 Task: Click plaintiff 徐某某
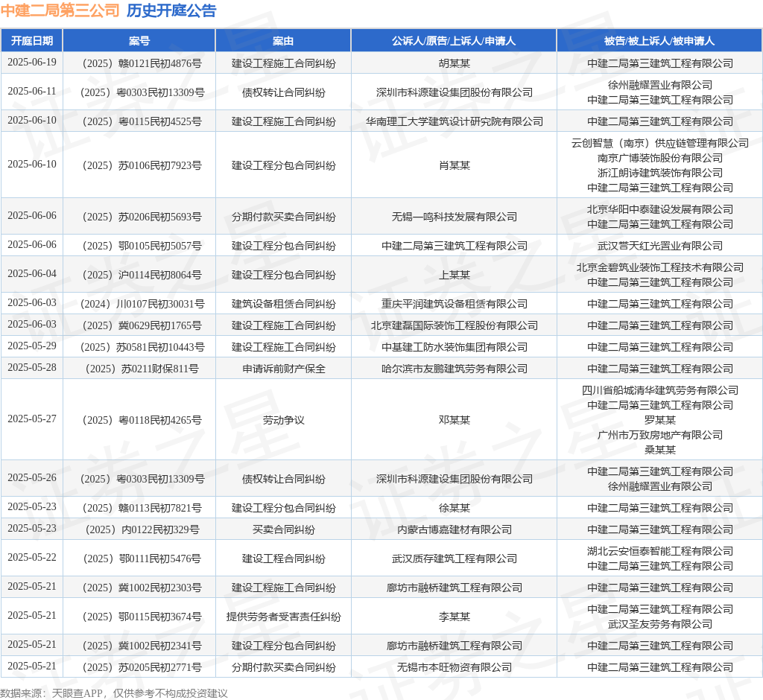pyautogui.click(x=455, y=509)
